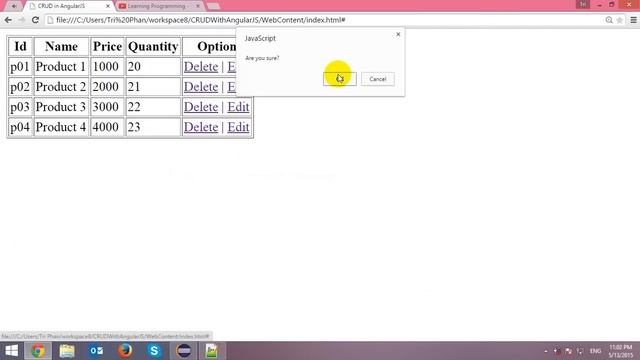Click the quantity cell 20
This screenshot has height=360, width=640.
click(x=153, y=67)
